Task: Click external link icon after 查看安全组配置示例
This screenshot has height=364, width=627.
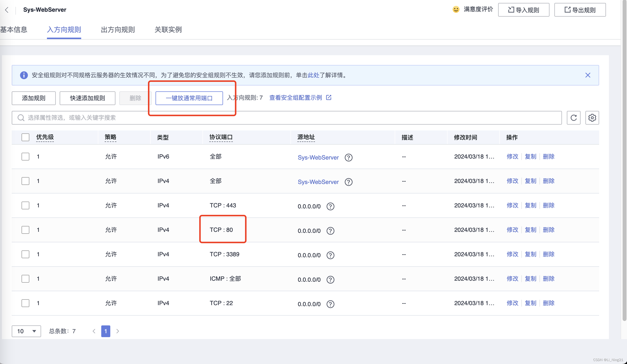Action: pyautogui.click(x=328, y=97)
